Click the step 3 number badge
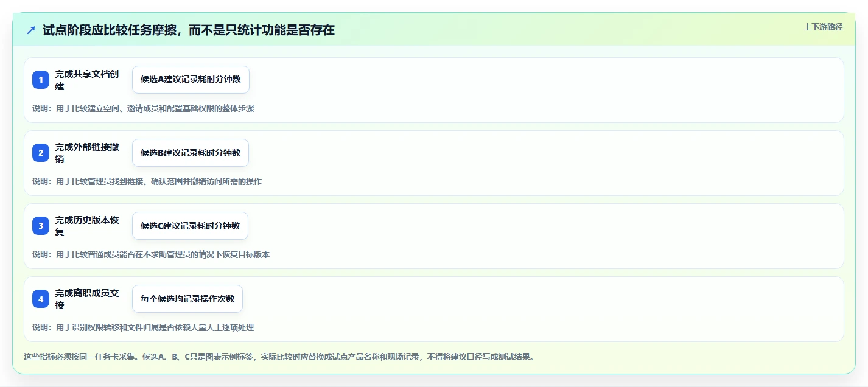This screenshot has height=387, width=868. (41, 226)
